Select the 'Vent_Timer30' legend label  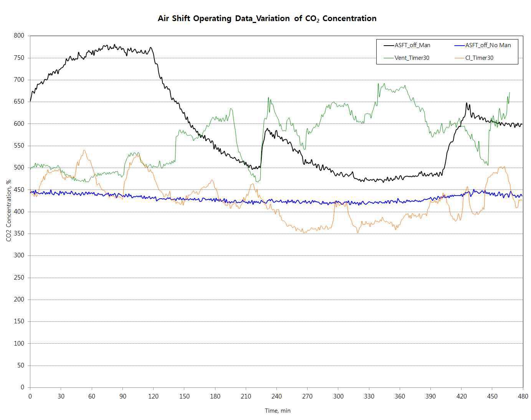(412, 58)
